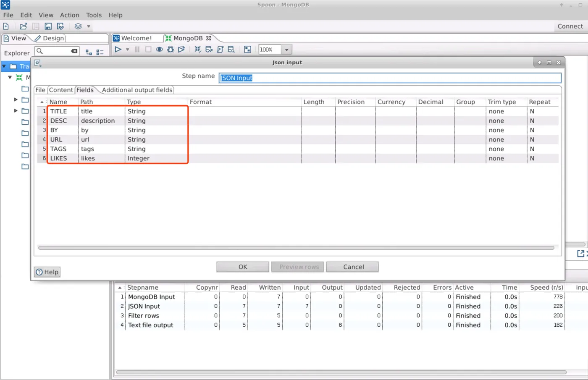Click the Explore database icon
The width and height of the screenshot is (588, 380).
point(231,50)
